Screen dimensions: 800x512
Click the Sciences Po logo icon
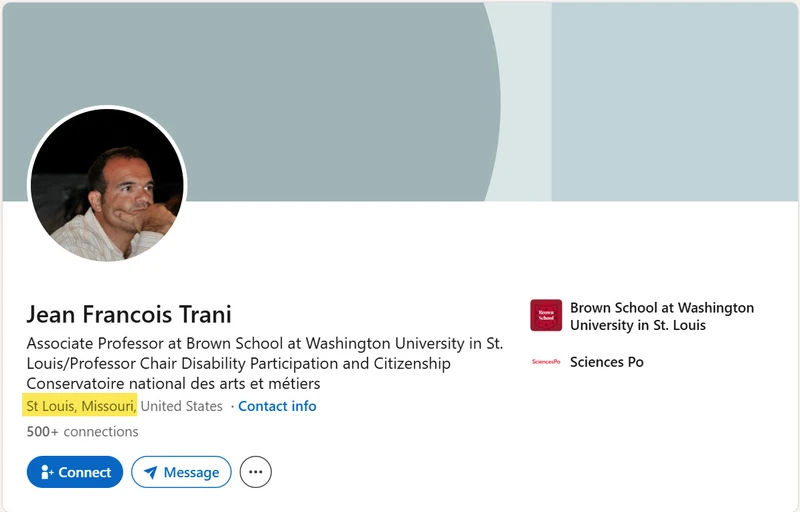[546, 362]
